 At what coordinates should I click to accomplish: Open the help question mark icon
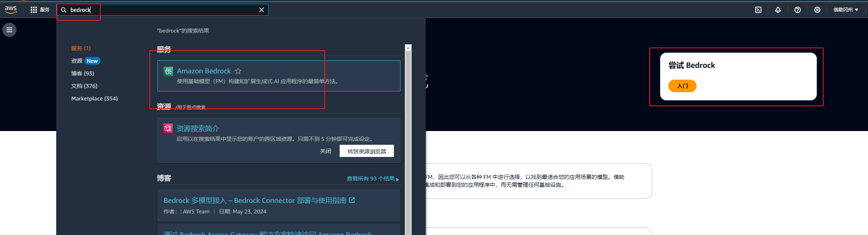(798, 10)
